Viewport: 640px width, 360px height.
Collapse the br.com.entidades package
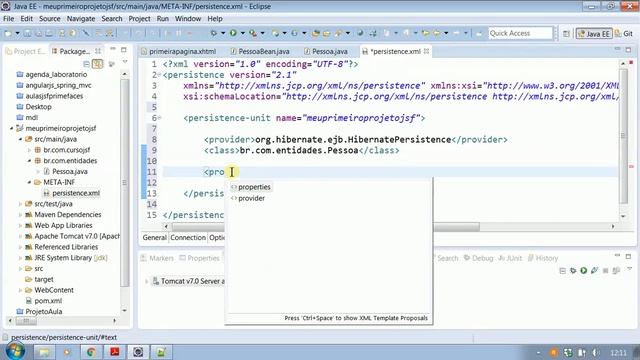[x=29, y=161]
